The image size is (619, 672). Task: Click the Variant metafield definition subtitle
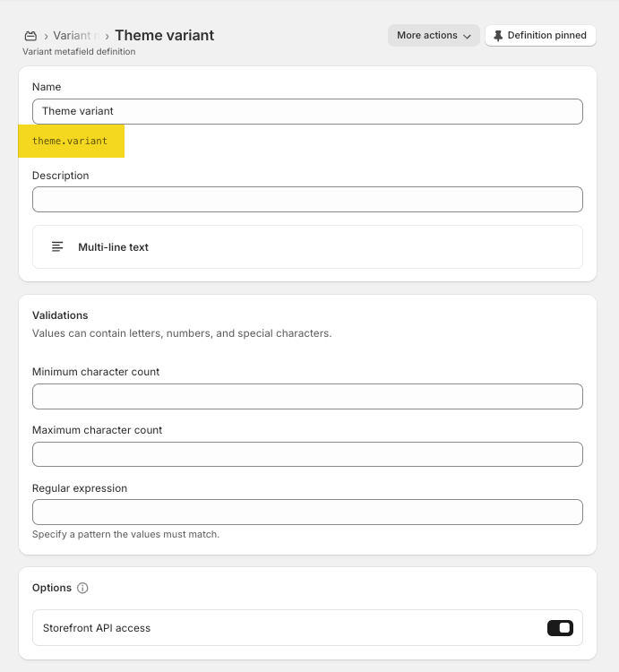point(79,52)
